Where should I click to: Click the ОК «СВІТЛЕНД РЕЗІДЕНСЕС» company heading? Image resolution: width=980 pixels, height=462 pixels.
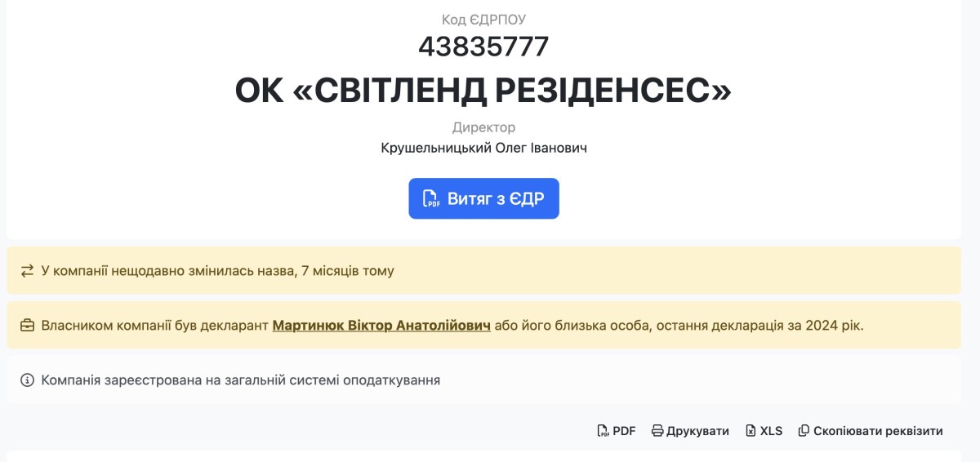(483, 91)
